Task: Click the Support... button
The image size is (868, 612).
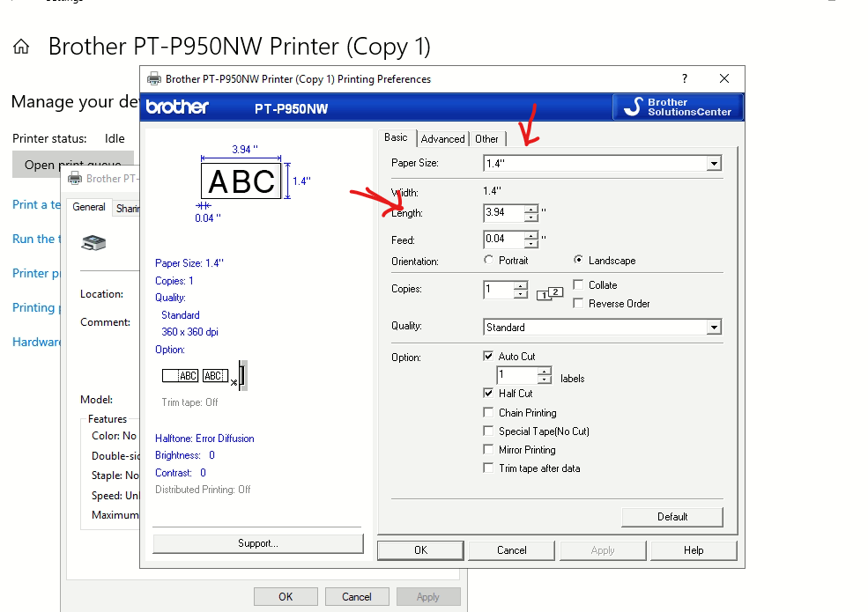Action: tap(258, 543)
